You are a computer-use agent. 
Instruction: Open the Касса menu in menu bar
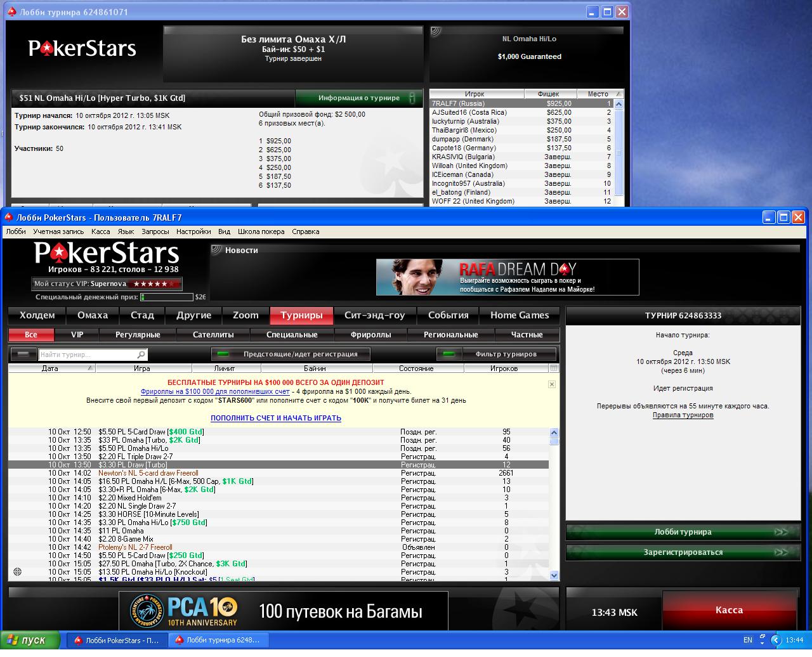(100, 232)
